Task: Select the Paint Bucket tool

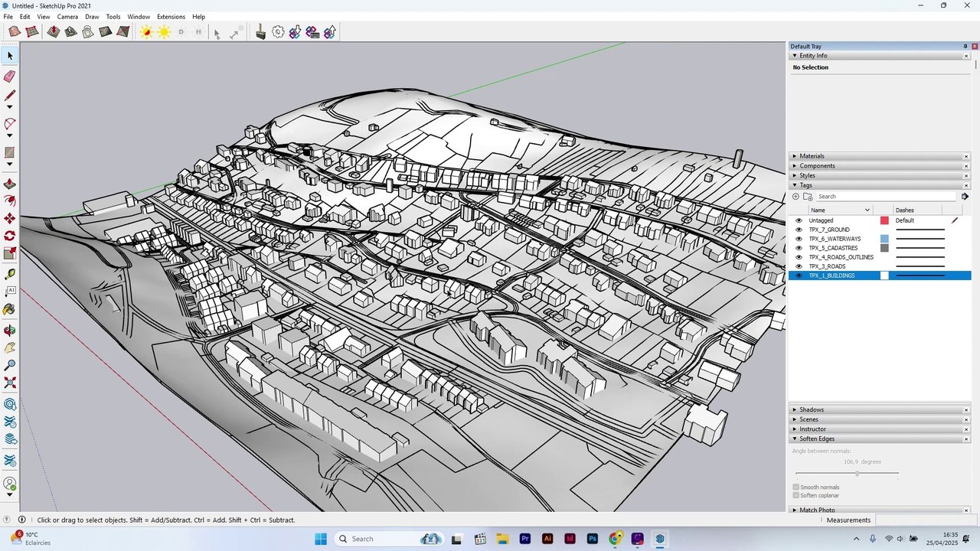Action: (x=10, y=310)
